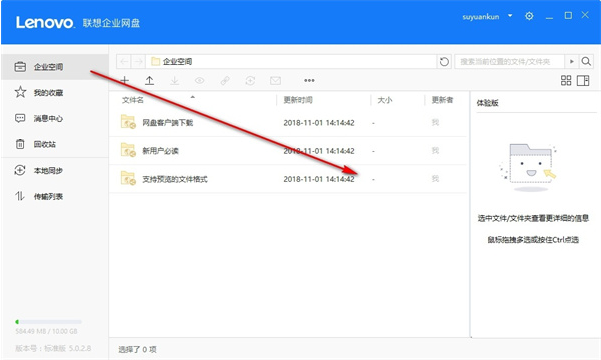Sort by 文件名 column header
This screenshot has width=601, height=360.
133,100
